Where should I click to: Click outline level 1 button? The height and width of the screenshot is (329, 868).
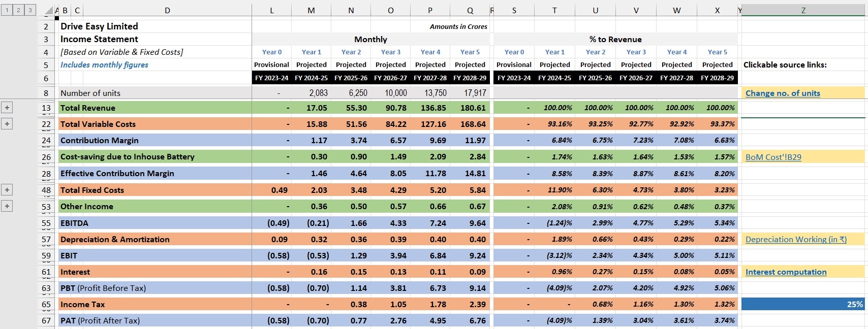pyautogui.click(x=7, y=10)
